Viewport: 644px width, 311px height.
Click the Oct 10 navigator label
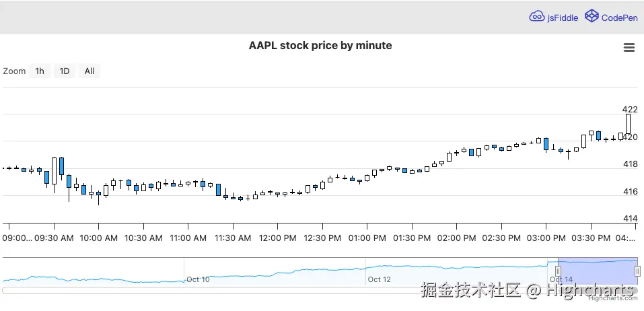[x=198, y=279]
